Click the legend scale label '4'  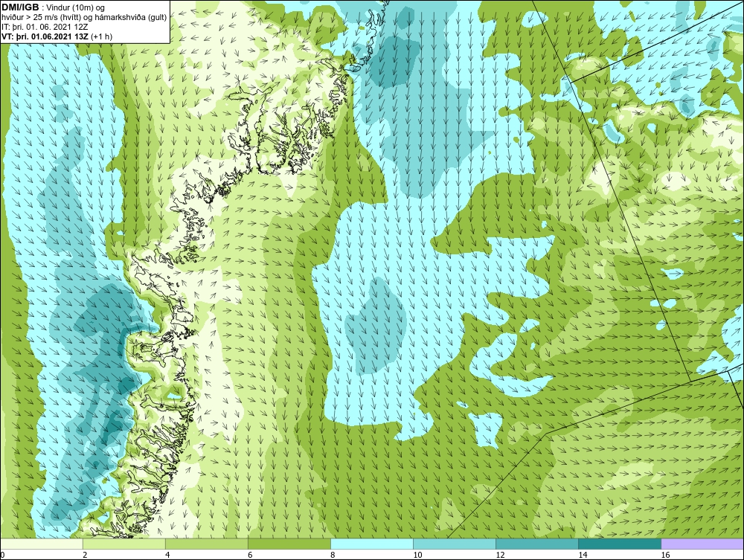tap(167, 555)
